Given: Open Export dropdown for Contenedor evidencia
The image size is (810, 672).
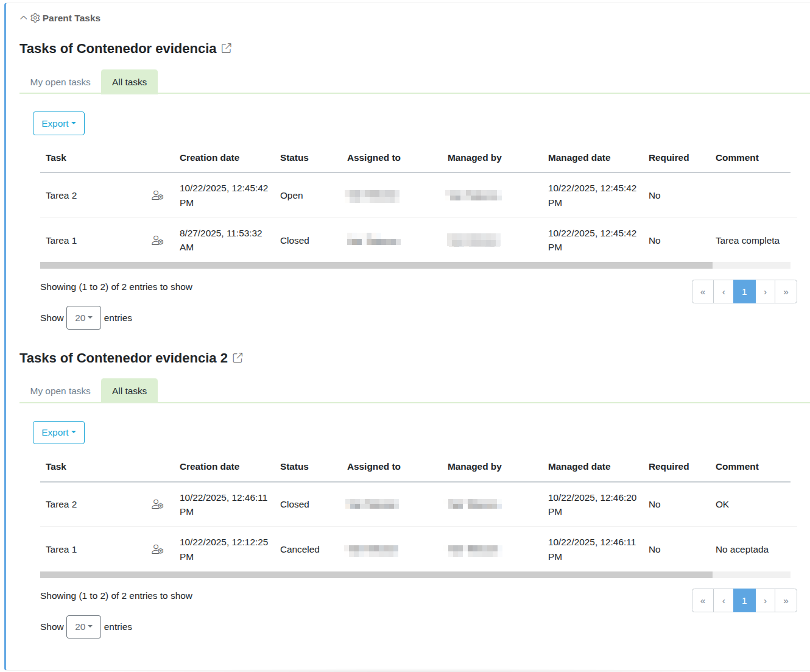Looking at the screenshot, I should 58,124.
